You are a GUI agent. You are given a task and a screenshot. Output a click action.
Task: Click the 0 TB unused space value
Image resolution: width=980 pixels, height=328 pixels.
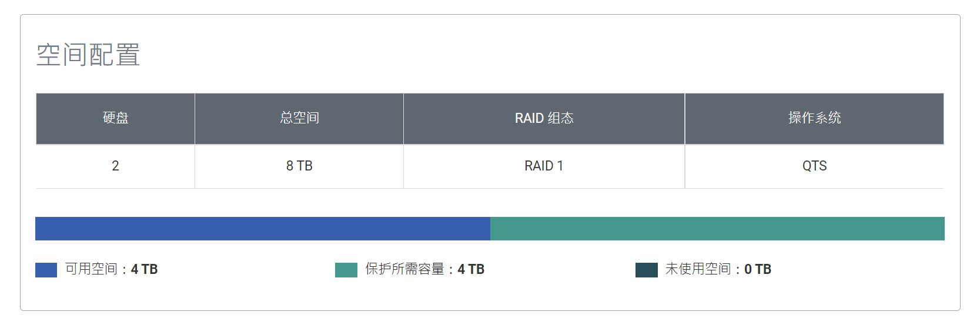pos(758,269)
